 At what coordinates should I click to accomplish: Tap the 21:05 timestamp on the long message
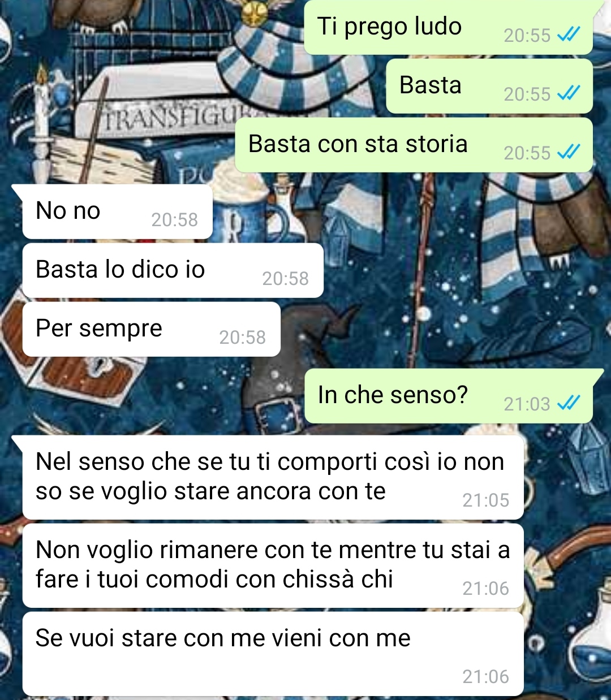[x=485, y=500]
